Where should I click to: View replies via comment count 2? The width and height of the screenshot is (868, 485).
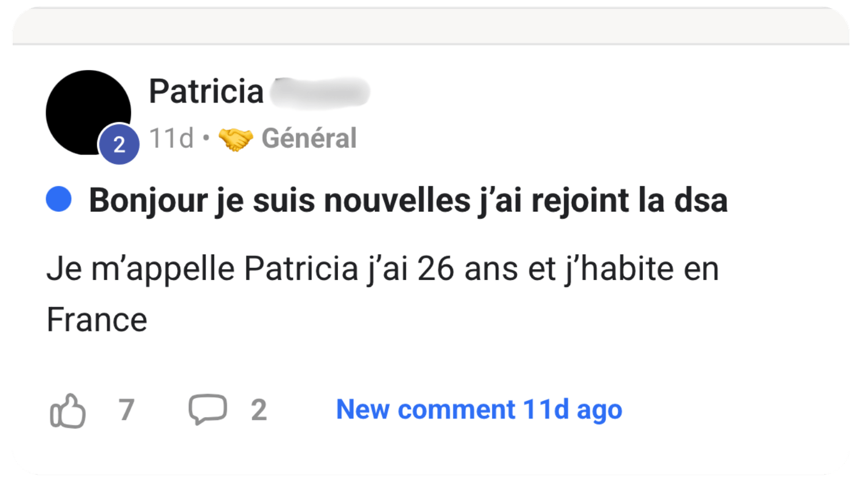(x=259, y=410)
